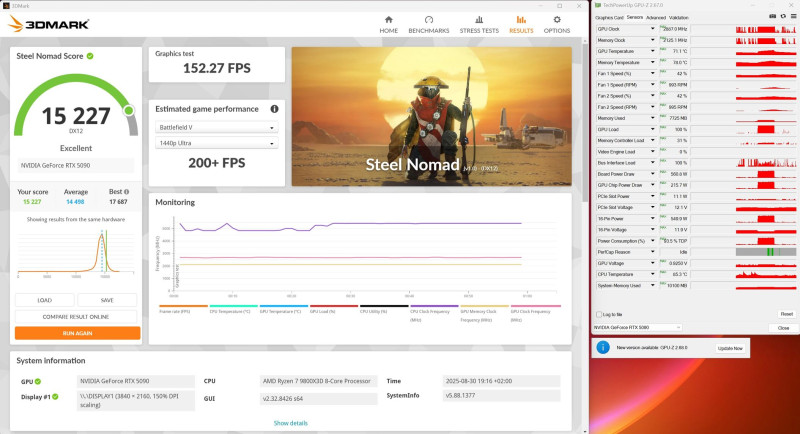The image size is (800, 434).
Task: Toggle the CPU Clock Frequency chart series
Action: click(434, 313)
